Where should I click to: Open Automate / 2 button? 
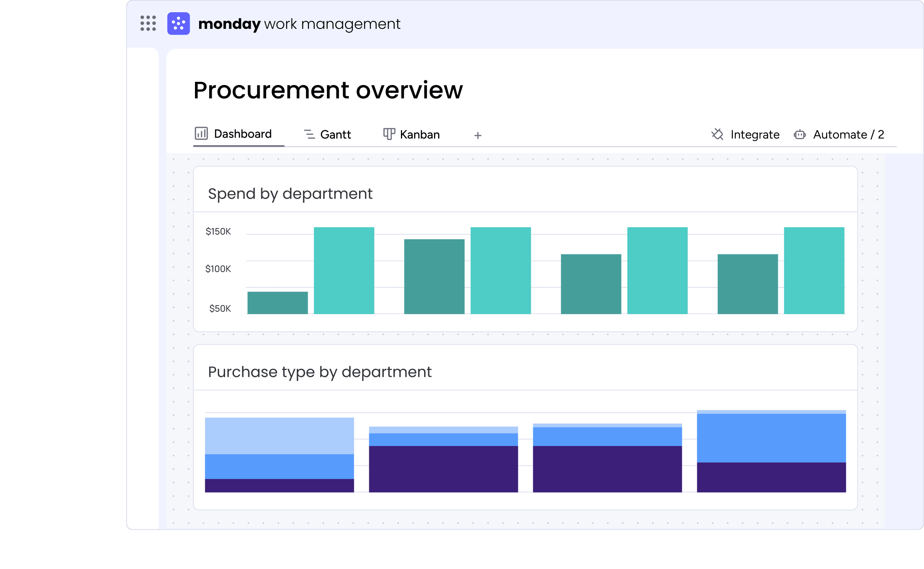click(848, 135)
